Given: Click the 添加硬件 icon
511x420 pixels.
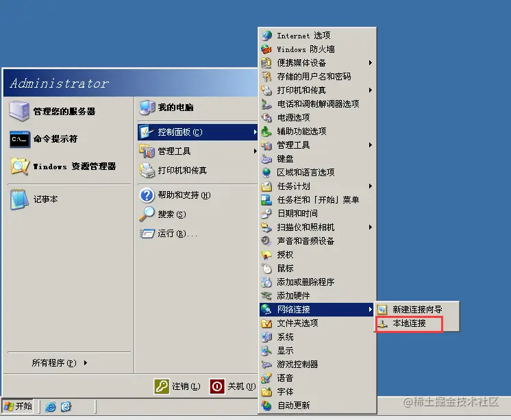Looking at the screenshot, I should tap(266, 295).
